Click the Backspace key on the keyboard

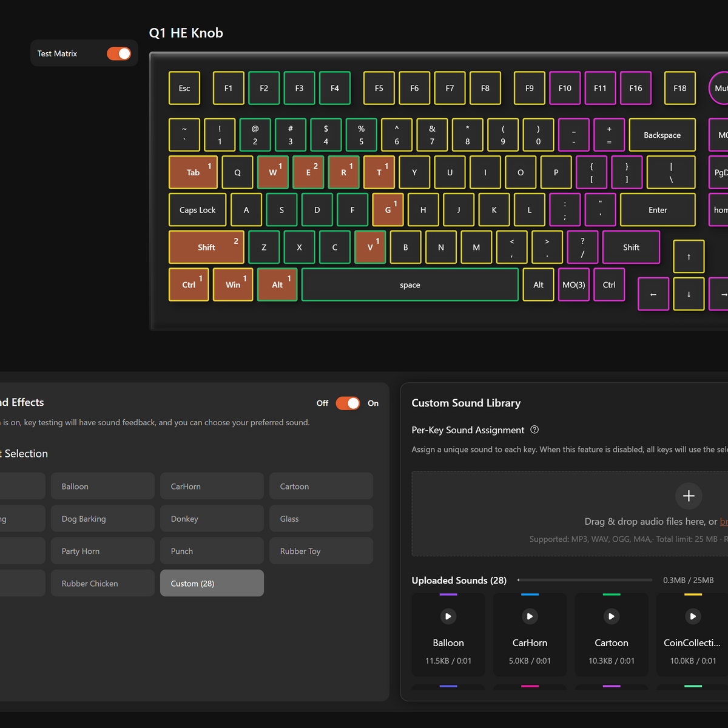[662, 135]
